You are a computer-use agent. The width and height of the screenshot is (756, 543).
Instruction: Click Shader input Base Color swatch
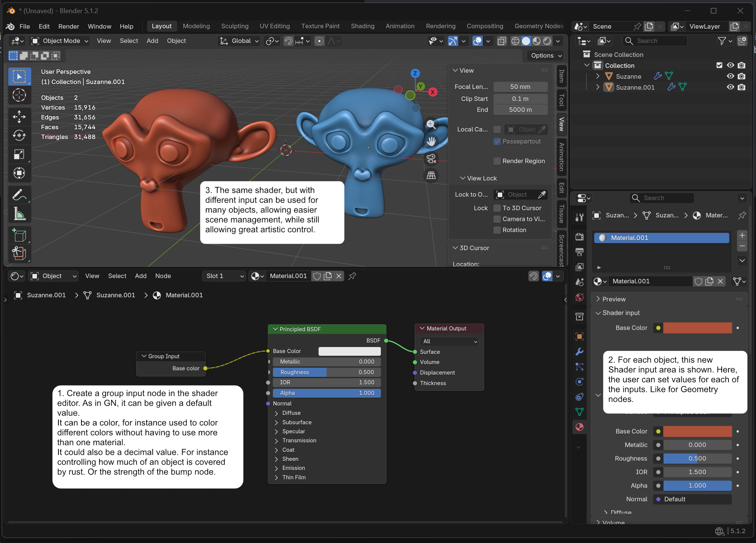[x=698, y=328]
